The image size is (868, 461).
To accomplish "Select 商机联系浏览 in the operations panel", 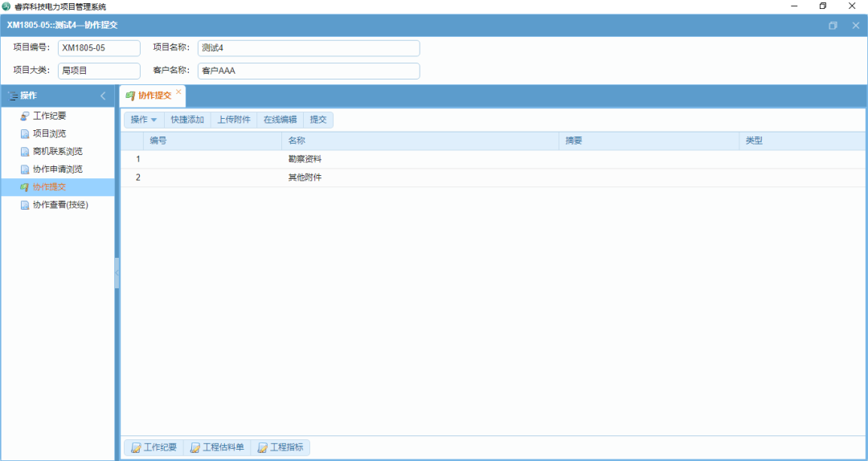I will [57, 152].
